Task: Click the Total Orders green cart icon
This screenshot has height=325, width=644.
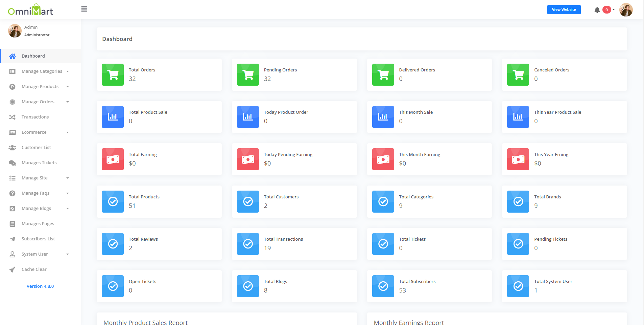Action: [113, 75]
